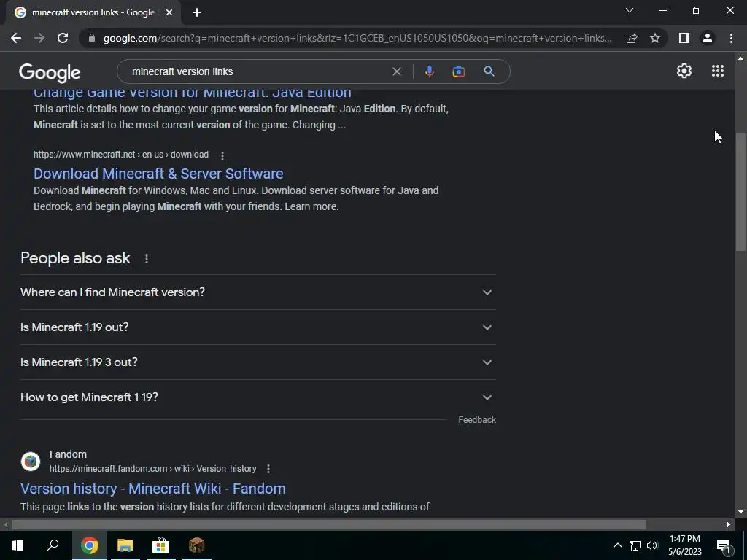
Task: Expand "Is Minecraft 1.19 out?" question
Action: point(258,327)
